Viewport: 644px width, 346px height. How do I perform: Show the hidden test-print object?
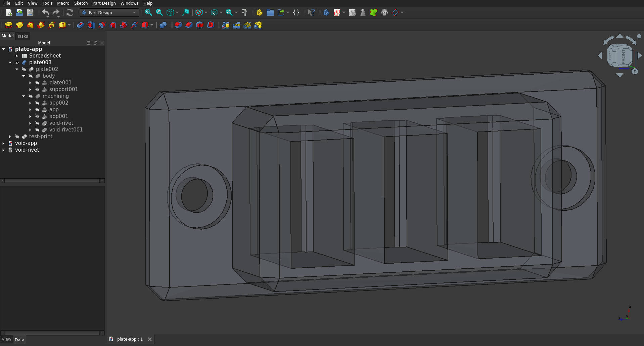pos(17,137)
